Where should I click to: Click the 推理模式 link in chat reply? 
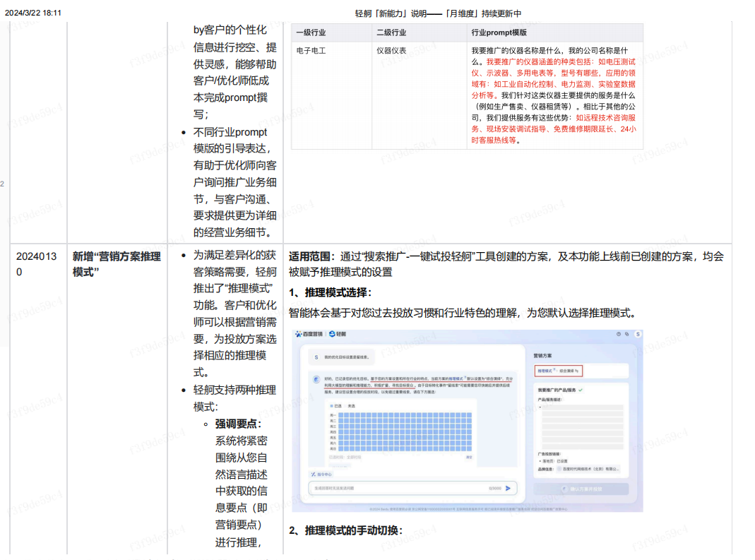(456, 379)
